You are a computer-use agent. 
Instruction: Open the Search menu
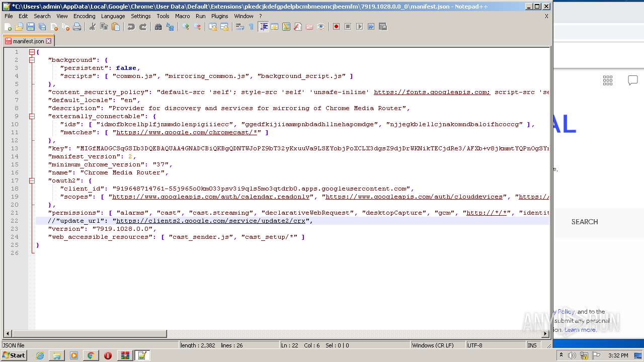tap(42, 16)
